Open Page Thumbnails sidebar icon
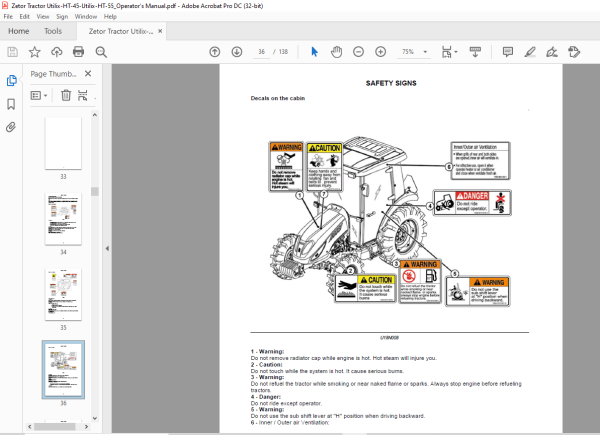 pyautogui.click(x=11, y=80)
